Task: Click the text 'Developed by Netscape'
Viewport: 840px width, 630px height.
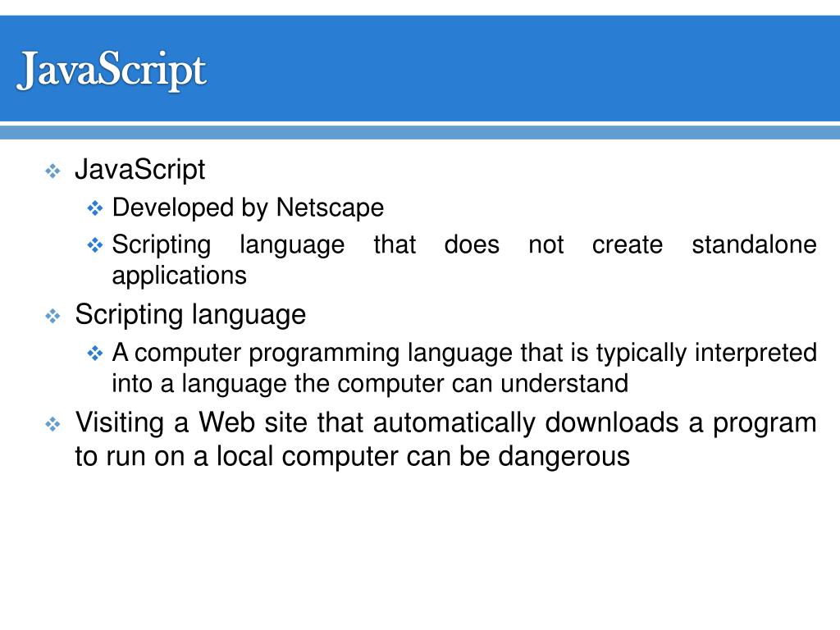Action: pos(248,208)
